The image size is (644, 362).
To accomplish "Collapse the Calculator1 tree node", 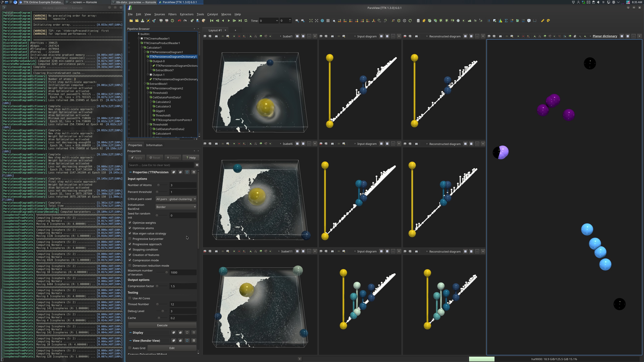I will point(142,47).
